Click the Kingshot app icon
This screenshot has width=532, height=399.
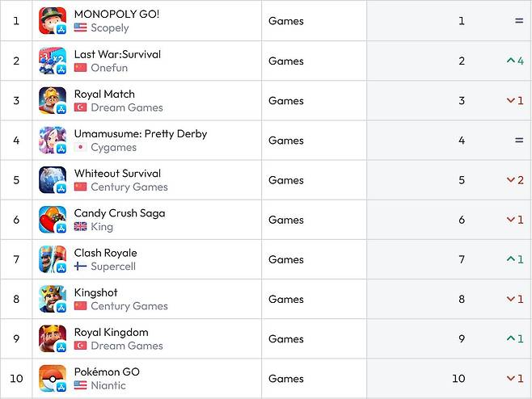pos(53,299)
